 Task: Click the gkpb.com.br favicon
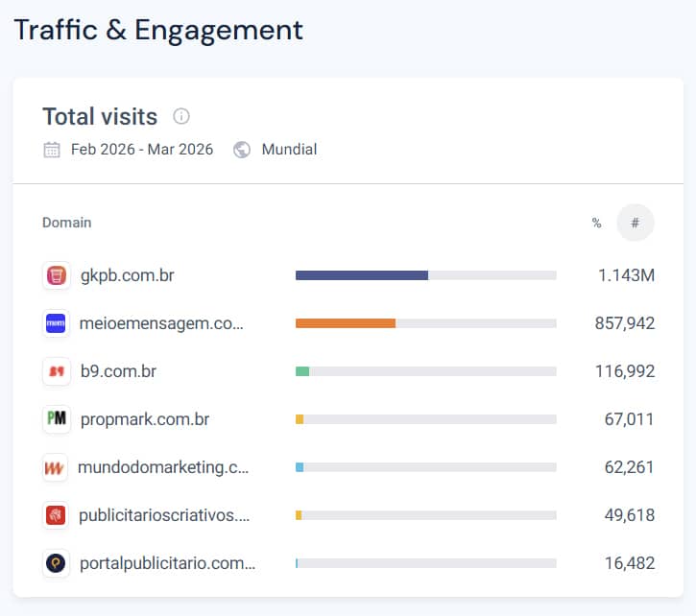click(x=57, y=275)
